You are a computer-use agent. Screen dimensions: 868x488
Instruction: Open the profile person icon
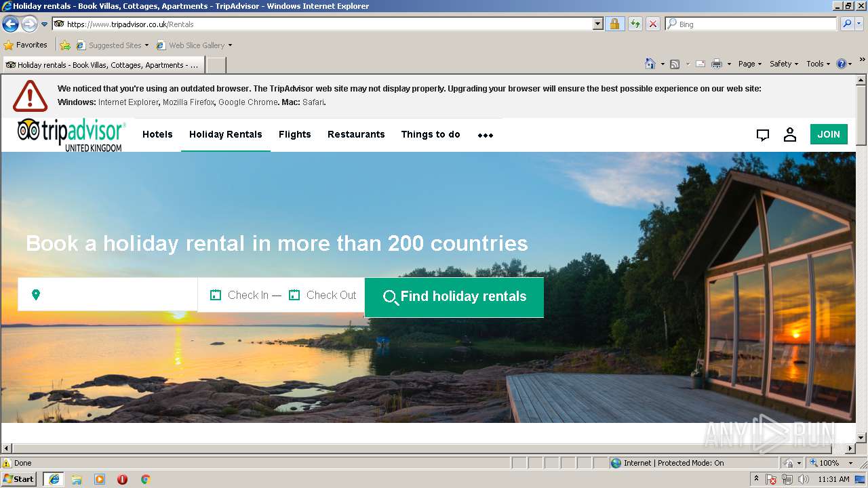pos(790,135)
